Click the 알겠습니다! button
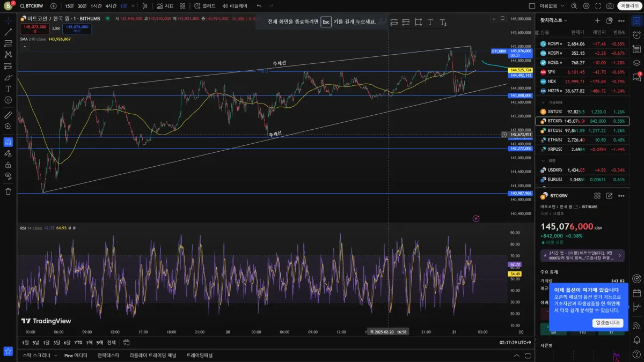The width and height of the screenshot is (644, 362). [x=608, y=323]
